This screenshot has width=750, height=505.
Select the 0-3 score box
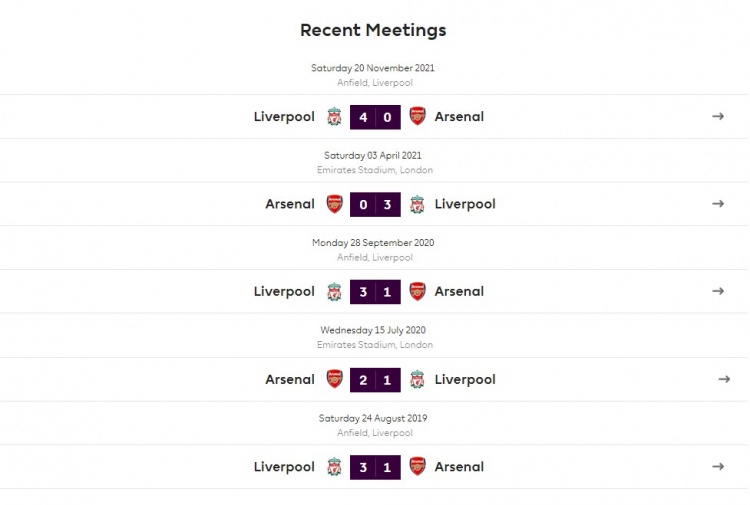(375, 205)
